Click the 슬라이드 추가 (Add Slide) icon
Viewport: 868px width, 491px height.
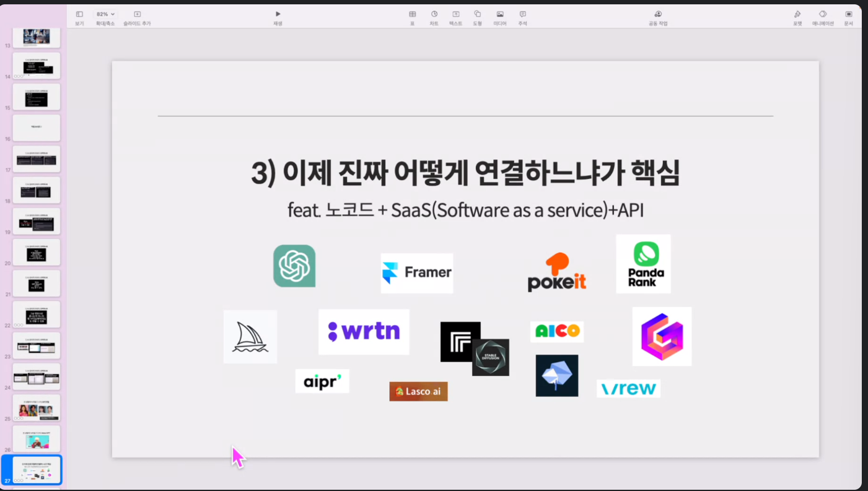click(x=137, y=14)
